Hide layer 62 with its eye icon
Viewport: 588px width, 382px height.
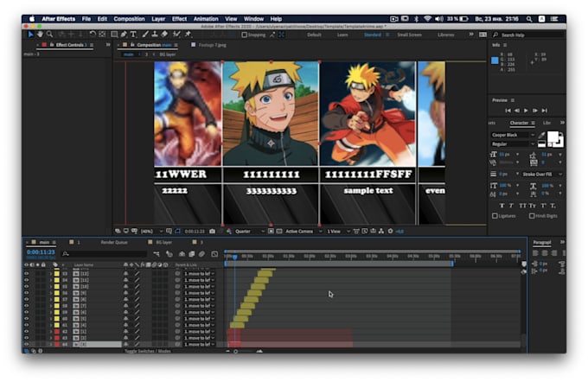click(x=26, y=331)
